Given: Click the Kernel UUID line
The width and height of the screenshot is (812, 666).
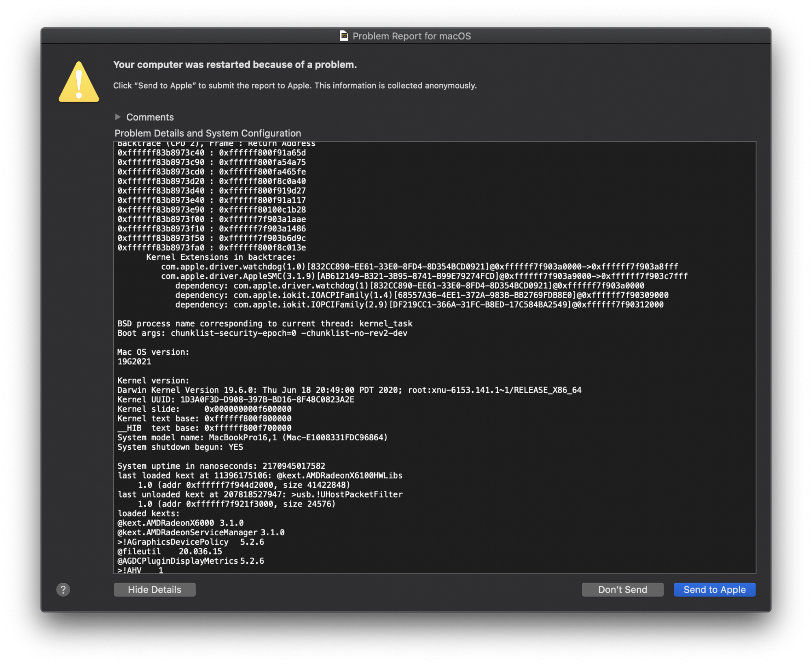Looking at the screenshot, I should [x=235, y=399].
